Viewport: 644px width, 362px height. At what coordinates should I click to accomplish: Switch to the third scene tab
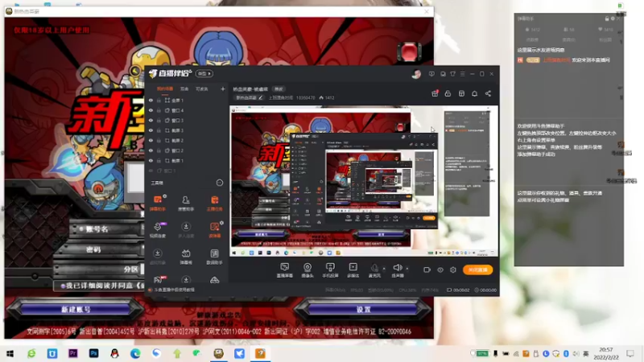202,88
